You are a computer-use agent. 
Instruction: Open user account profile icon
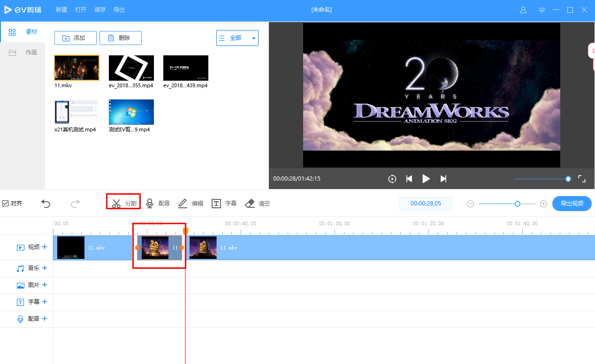click(x=523, y=10)
